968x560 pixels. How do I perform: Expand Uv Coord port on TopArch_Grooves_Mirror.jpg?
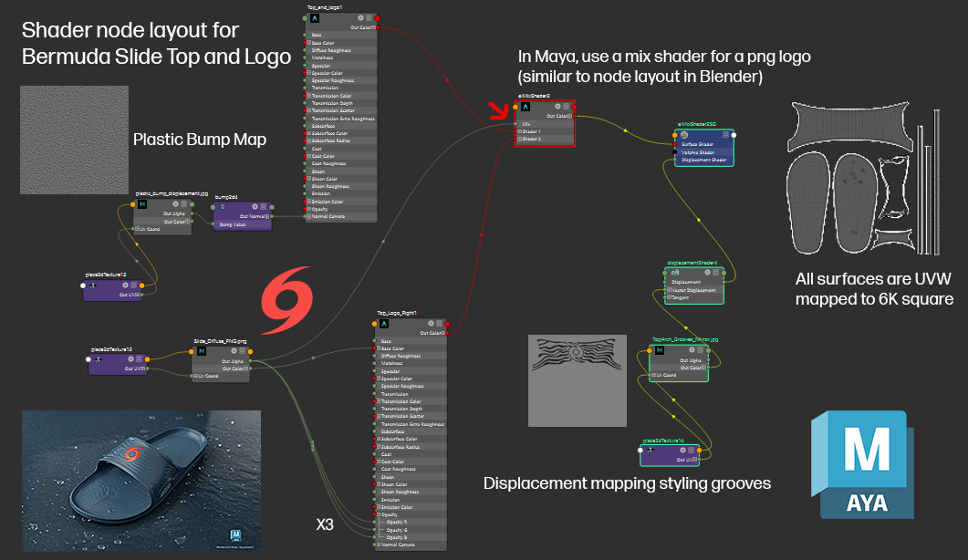[653, 375]
